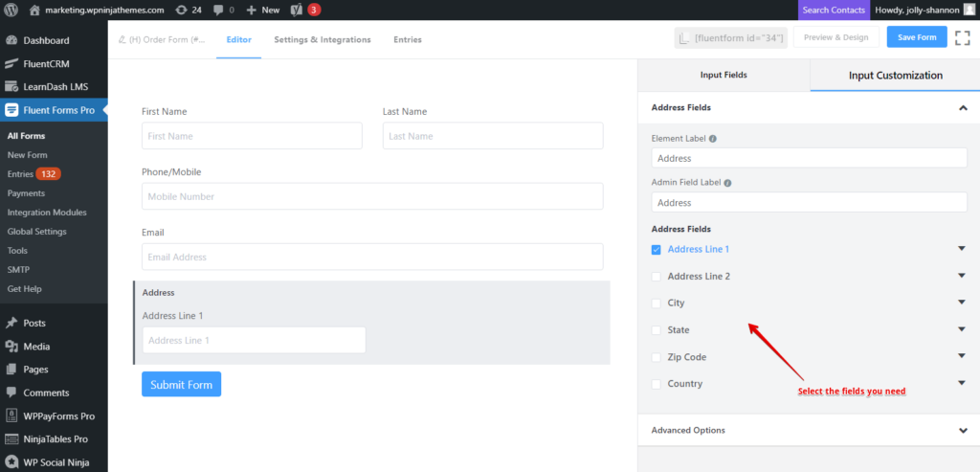Open All Forms submenu item
This screenshot has width=980, height=472.
point(26,136)
